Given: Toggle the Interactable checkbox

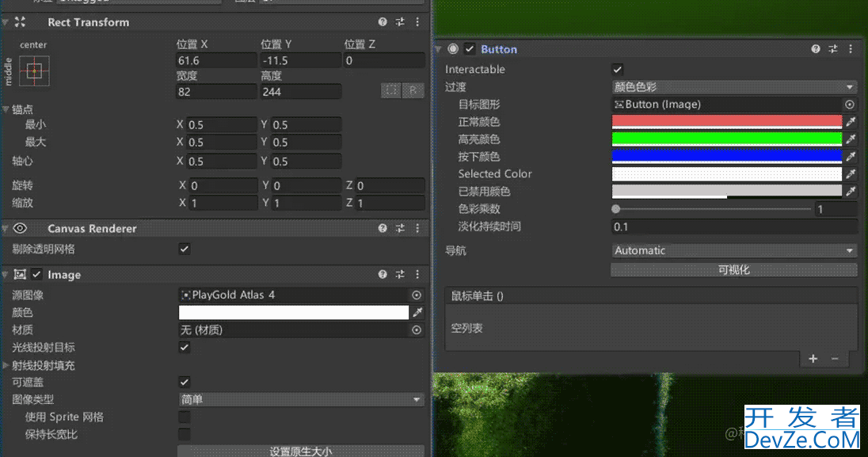Looking at the screenshot, I should [618, 70].
